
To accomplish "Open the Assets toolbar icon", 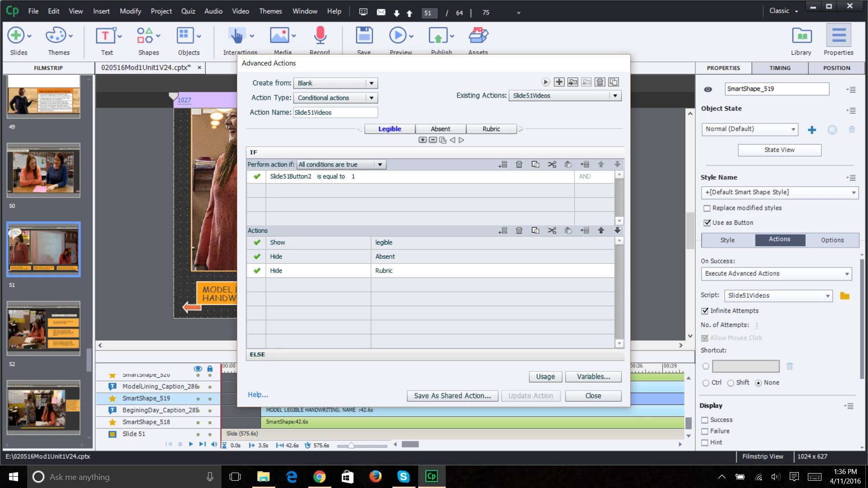I will tap(478, 36).
